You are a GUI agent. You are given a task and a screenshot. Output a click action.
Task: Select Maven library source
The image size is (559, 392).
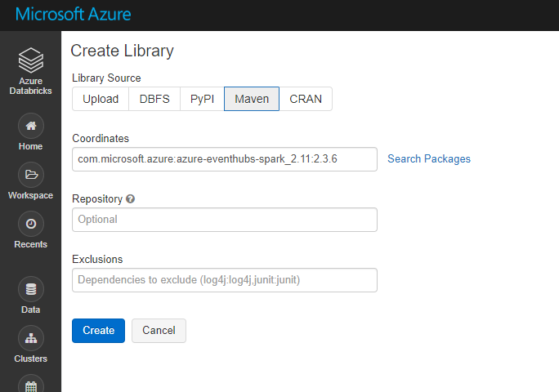(x=252, y=99)
